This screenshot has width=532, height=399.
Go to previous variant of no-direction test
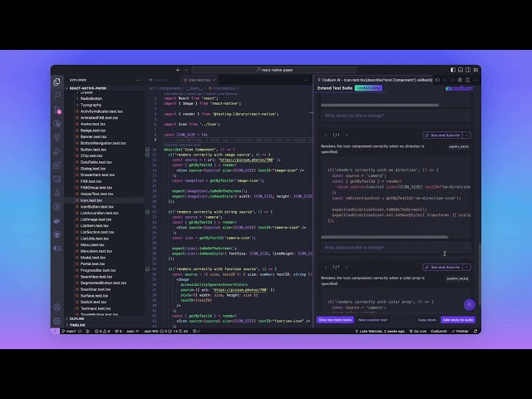click(x=326, y=135)
